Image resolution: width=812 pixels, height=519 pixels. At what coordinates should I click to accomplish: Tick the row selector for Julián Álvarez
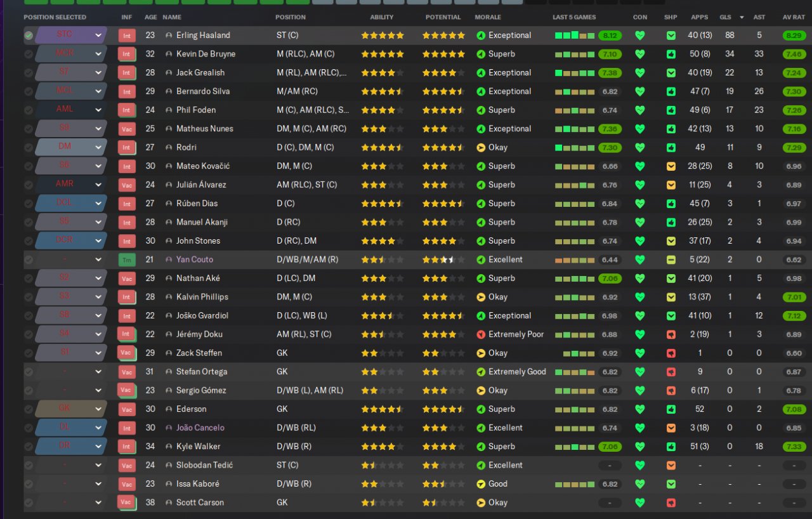[29, 185]
